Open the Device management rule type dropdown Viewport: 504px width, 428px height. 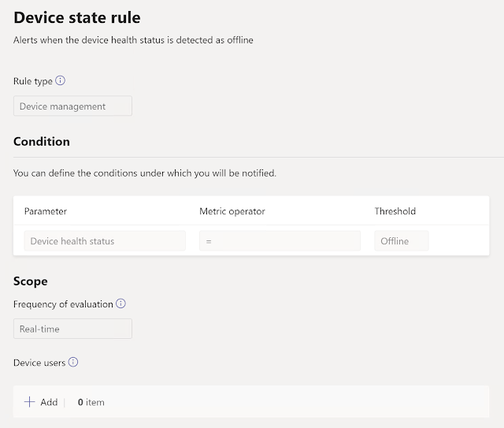click(x=72, y=106)
